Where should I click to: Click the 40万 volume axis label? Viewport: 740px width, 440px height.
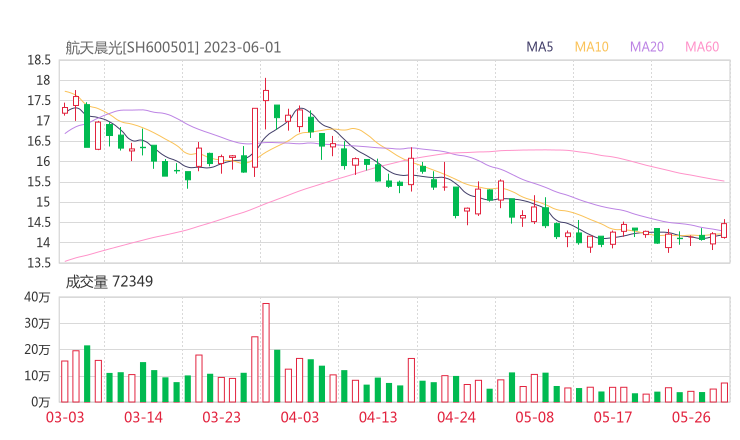point(37,297)
